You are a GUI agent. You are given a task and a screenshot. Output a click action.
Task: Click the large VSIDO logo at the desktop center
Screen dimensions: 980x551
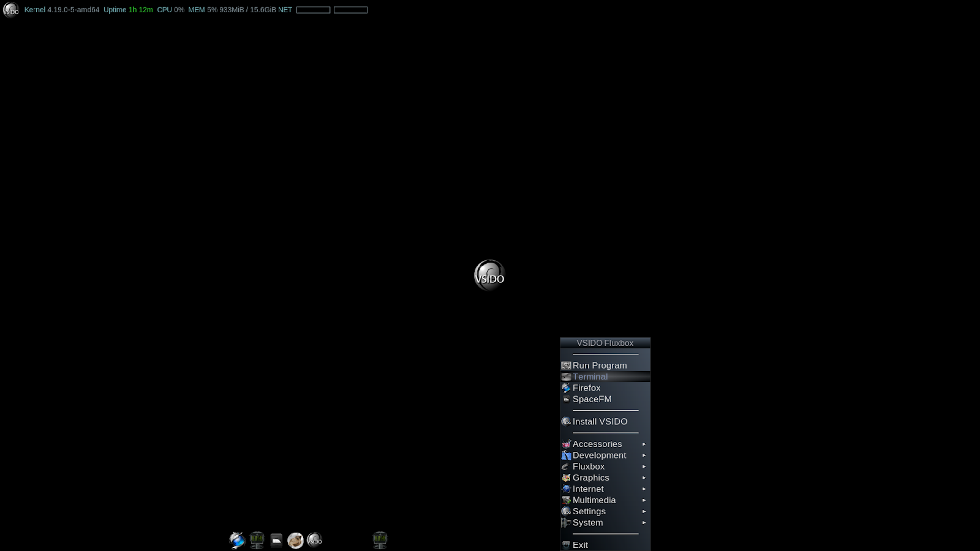click(489, 275)
